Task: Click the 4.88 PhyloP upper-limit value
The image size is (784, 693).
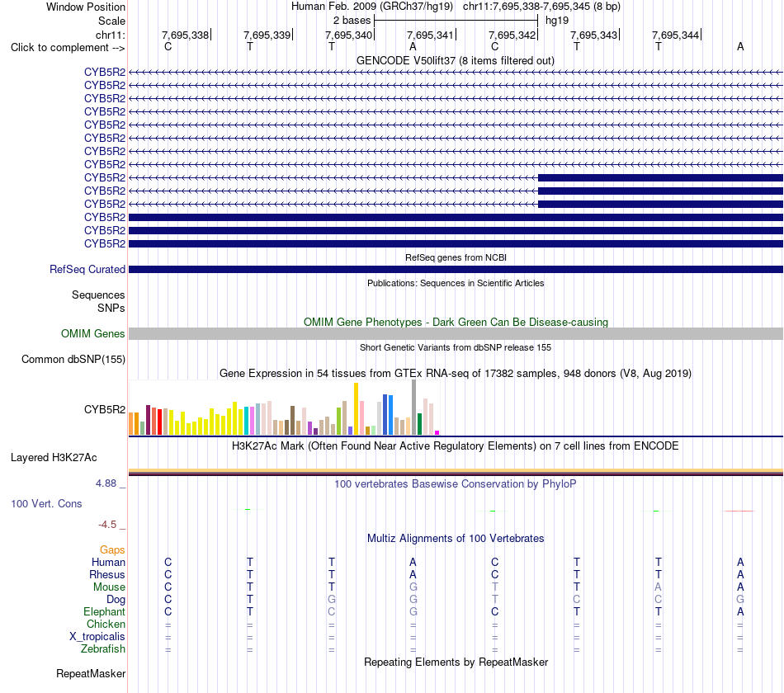Action: pyautogui.click(x=106, y=483)
